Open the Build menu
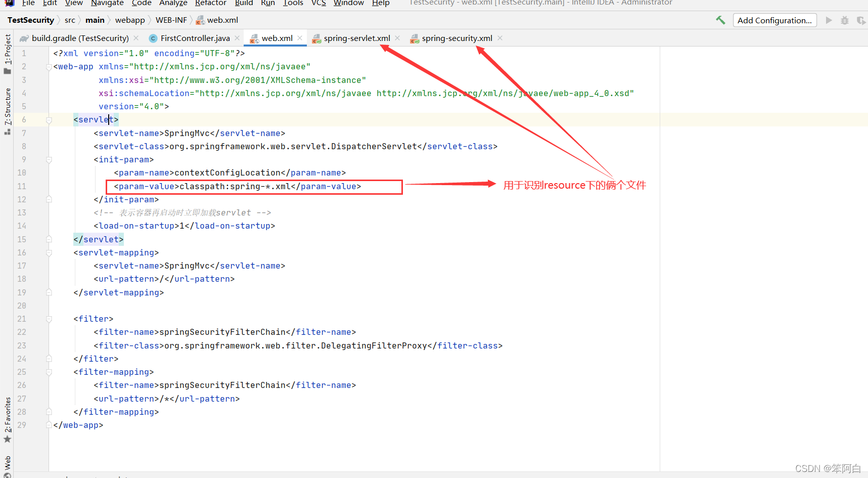 coord(244,3)
